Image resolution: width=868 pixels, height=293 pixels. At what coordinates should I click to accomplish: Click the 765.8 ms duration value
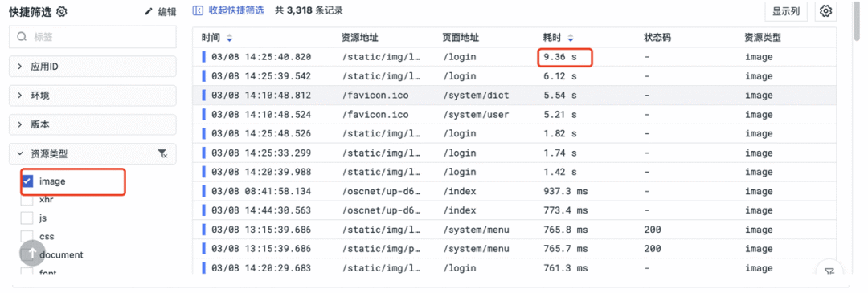[x=567, y=230]
